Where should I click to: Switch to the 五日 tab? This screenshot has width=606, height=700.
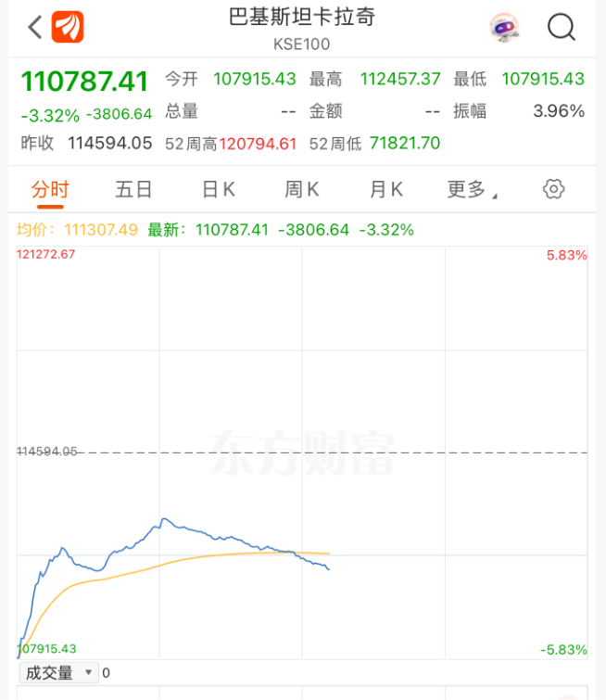pyautogui.click(x=133, y=189)
